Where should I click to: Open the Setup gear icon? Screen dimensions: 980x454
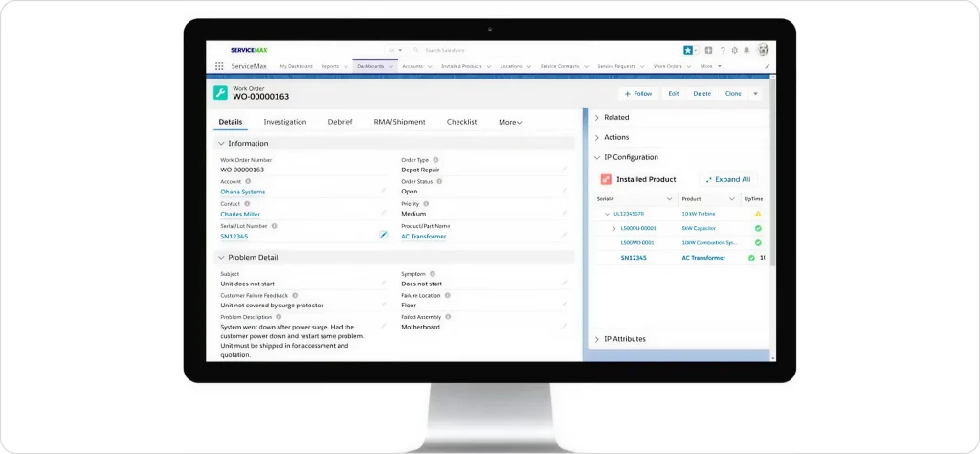(734, 50)
